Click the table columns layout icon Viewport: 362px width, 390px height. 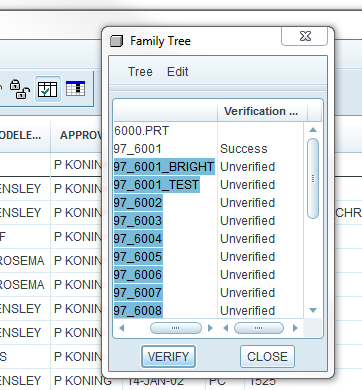pos(75,89)
